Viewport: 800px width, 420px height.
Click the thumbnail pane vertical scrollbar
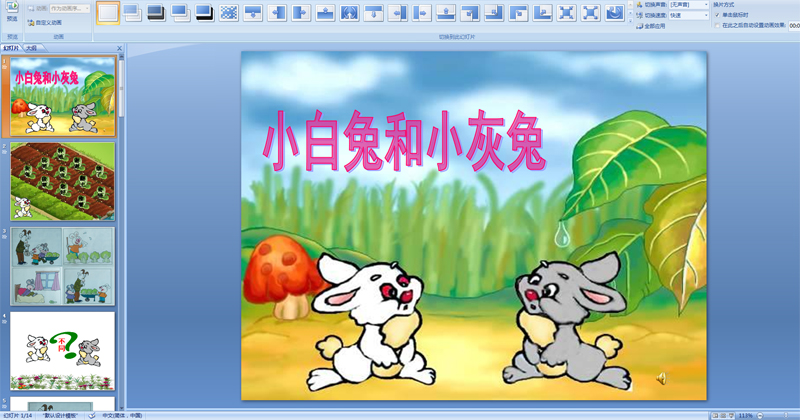pyautogui.click(x=121, y=232)
